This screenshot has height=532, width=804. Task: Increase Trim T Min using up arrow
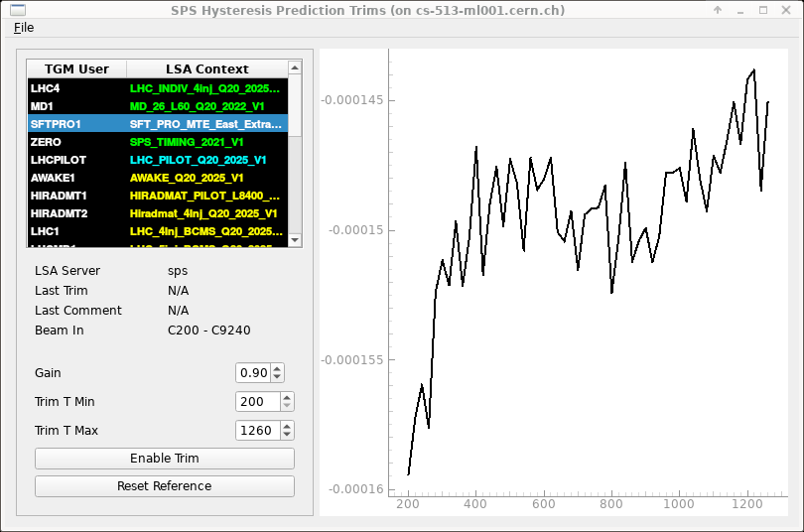[x=287, y=397]
